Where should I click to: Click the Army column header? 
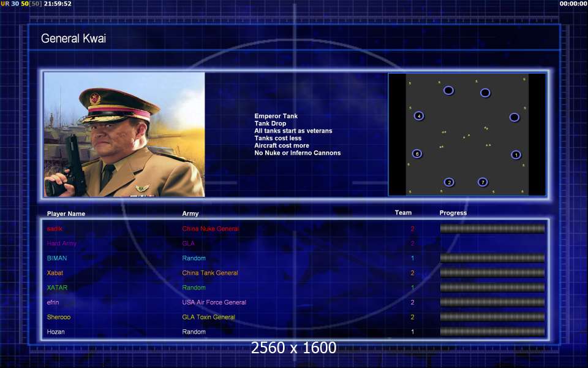click(x=190, y=213)
